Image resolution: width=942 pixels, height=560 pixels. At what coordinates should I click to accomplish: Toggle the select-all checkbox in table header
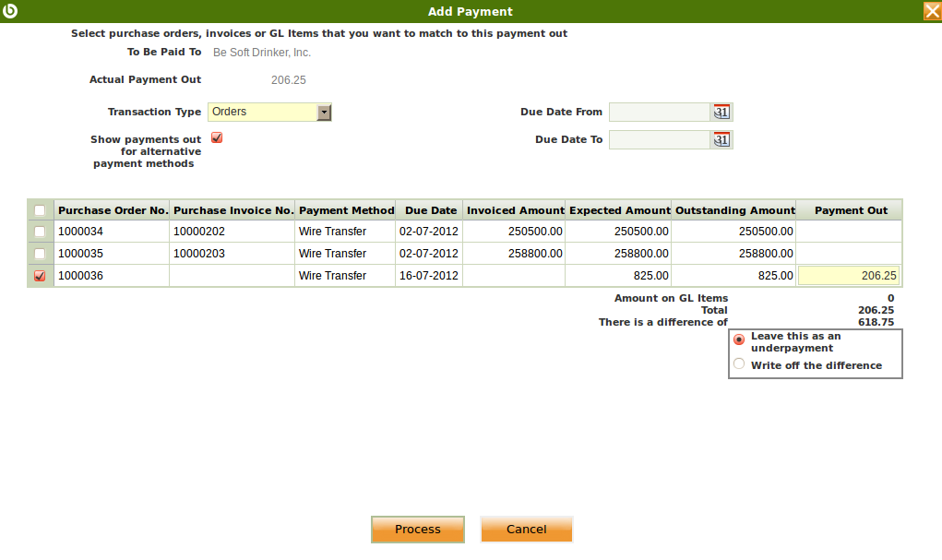click(40, 210)
